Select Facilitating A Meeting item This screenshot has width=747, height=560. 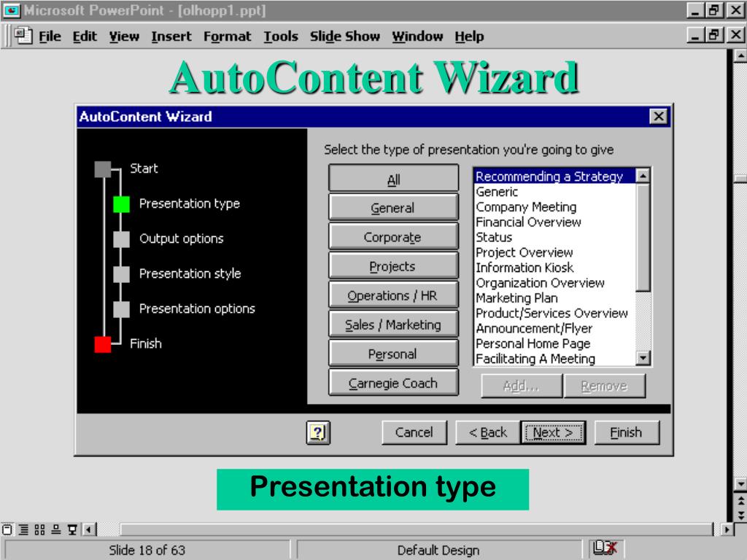555,359
